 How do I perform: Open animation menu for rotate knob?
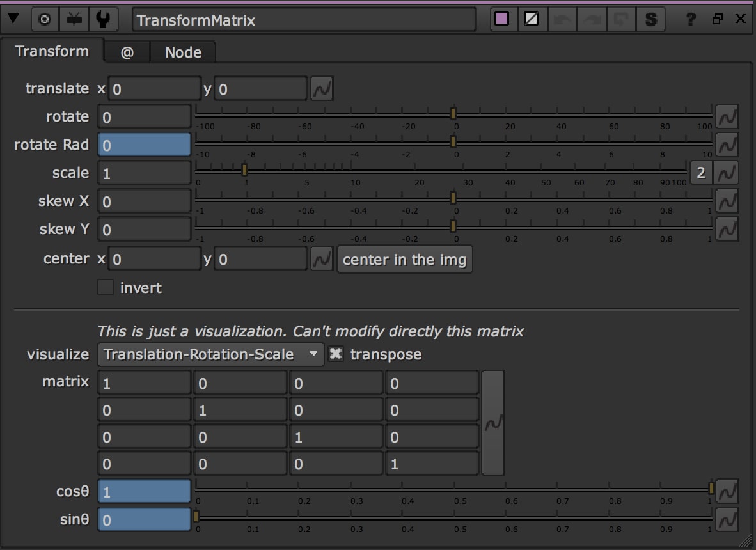[x=727, y=117]
